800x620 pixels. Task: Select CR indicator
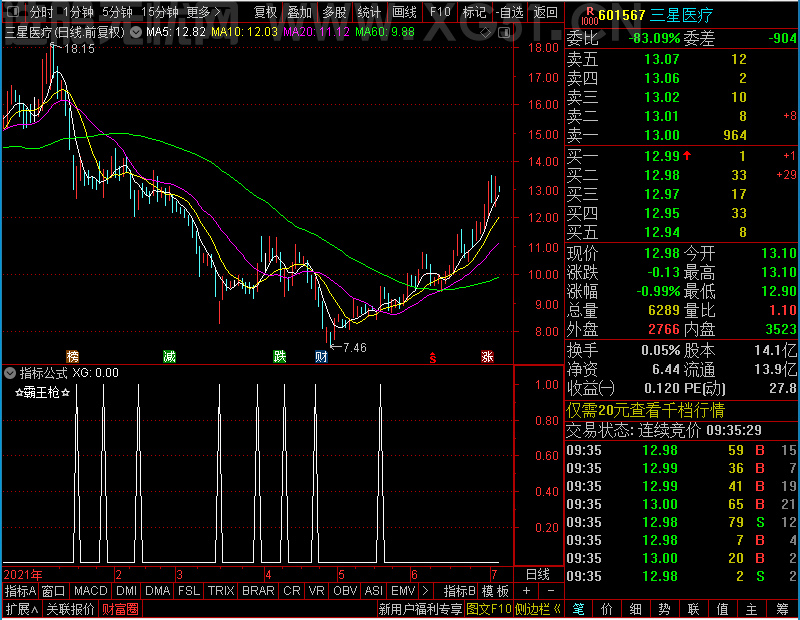292,591
